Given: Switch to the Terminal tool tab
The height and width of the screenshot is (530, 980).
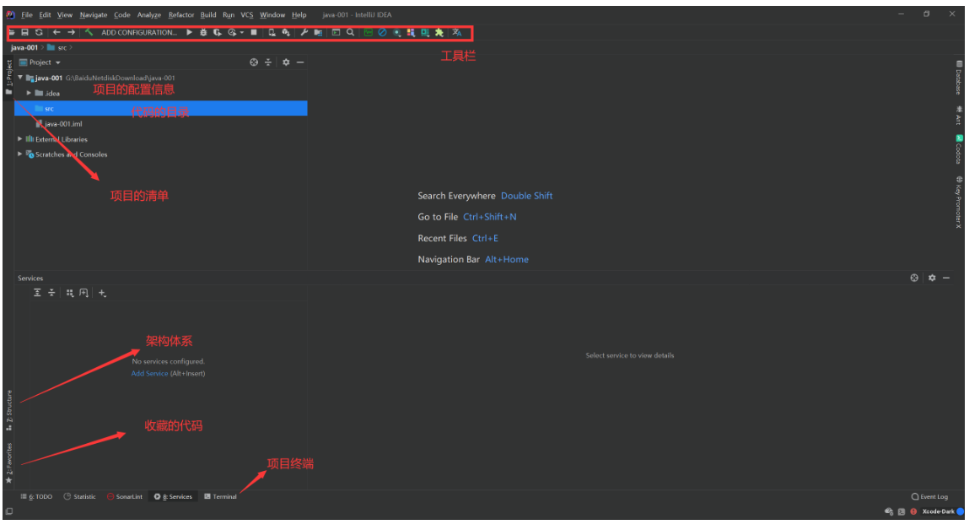Looking at the screenshot, I should tap(221, 496).
